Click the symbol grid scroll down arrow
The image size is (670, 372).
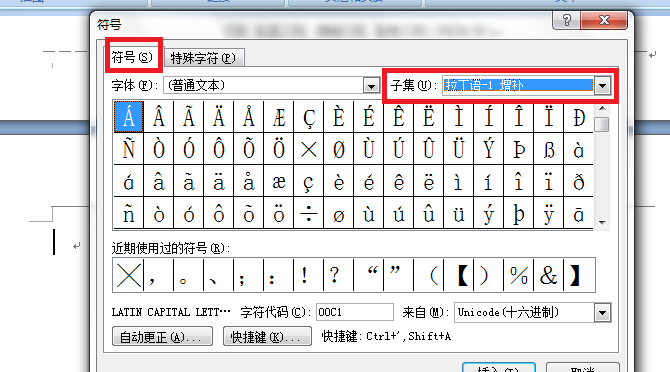pos(602,223)
